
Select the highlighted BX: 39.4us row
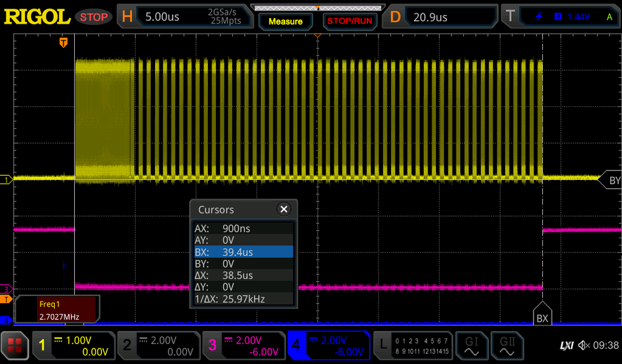click(x=243, y=252)
